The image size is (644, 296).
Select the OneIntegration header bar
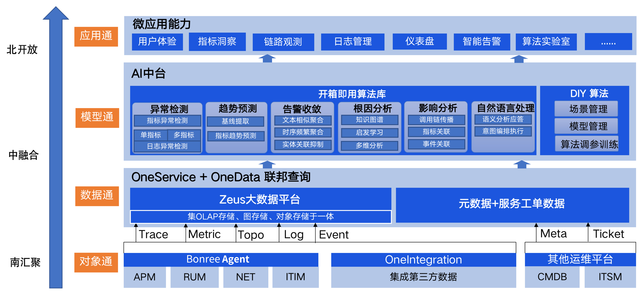click(423, 260)
